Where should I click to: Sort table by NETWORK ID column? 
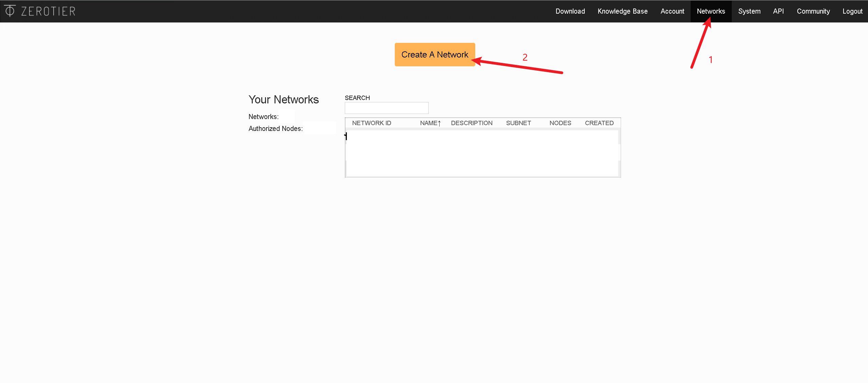click(x=371, y=123)
